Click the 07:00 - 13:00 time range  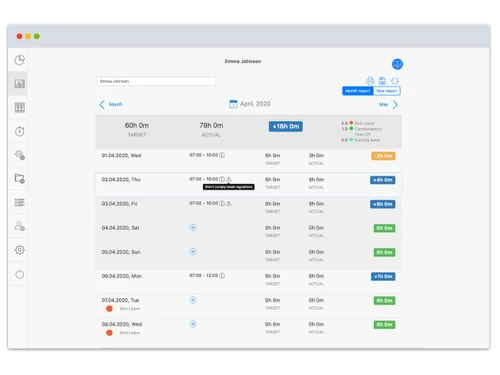pyautogui.click(x=204, y=276)
